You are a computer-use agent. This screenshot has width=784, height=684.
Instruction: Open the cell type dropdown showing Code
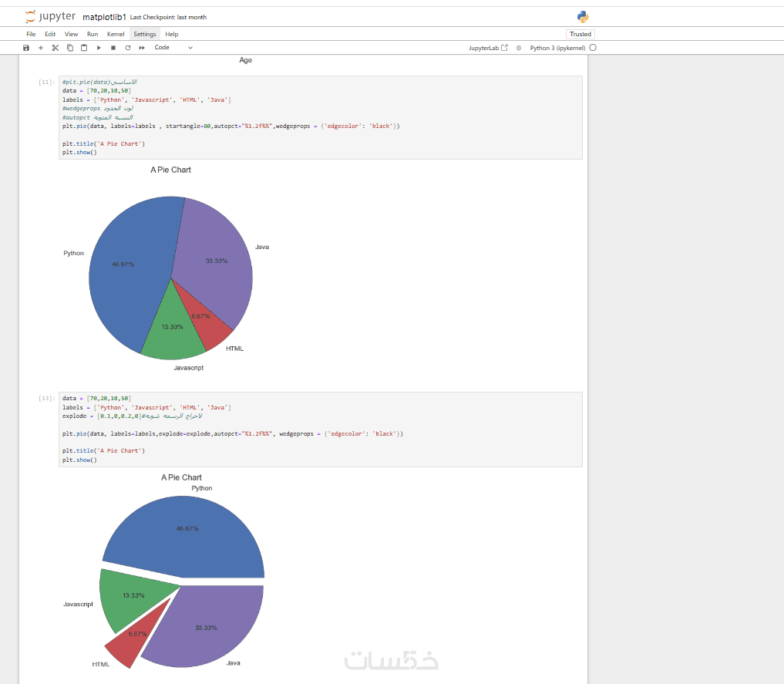tap(173, 48)
